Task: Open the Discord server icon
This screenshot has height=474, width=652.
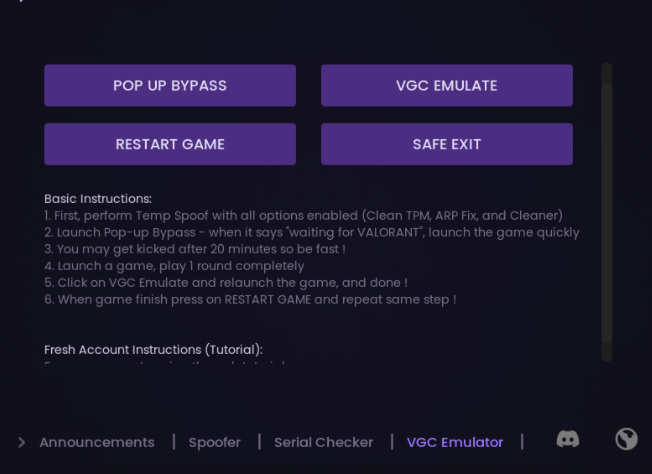Action: (568, 439)
